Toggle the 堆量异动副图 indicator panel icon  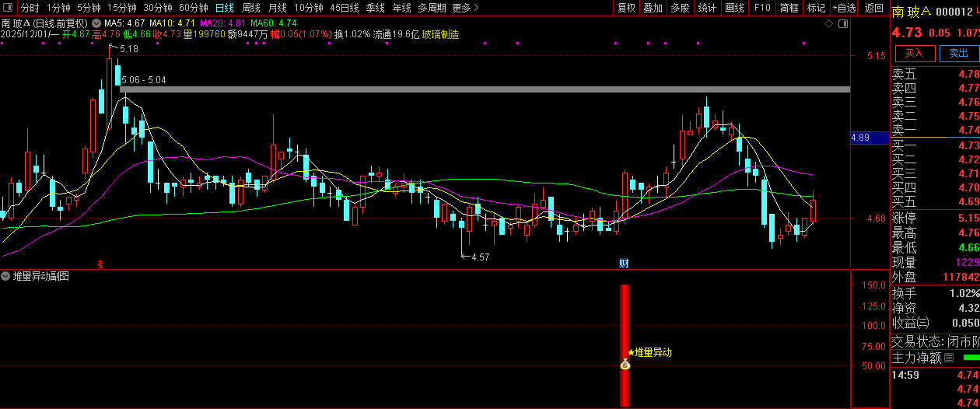5,276
